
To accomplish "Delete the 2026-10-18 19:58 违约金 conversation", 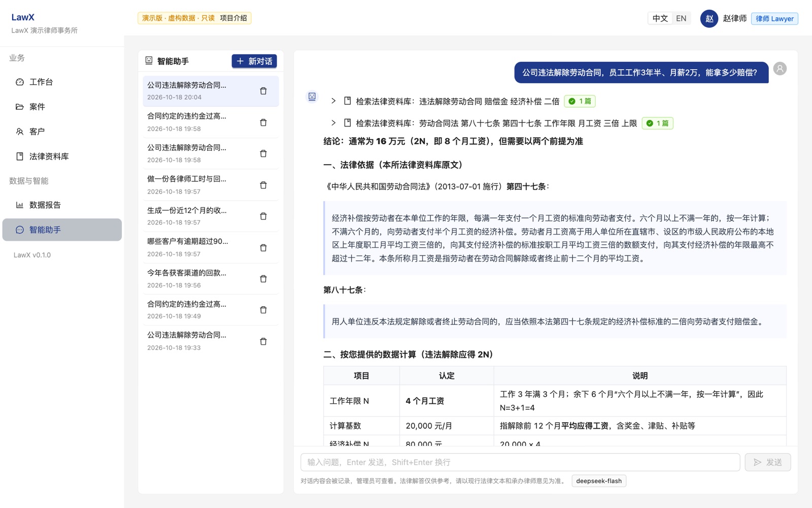I will coord(263,122).
